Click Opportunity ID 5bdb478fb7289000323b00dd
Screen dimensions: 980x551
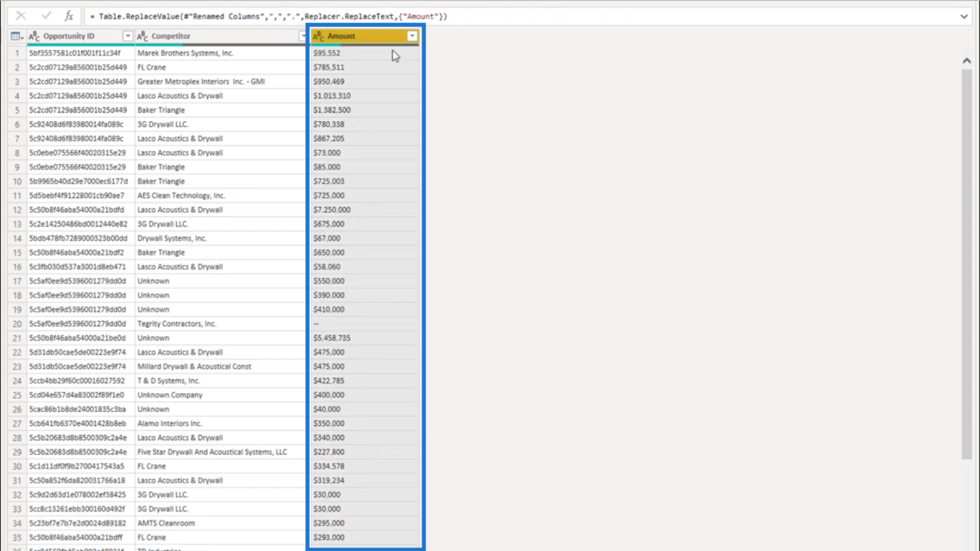pos(78,238)
